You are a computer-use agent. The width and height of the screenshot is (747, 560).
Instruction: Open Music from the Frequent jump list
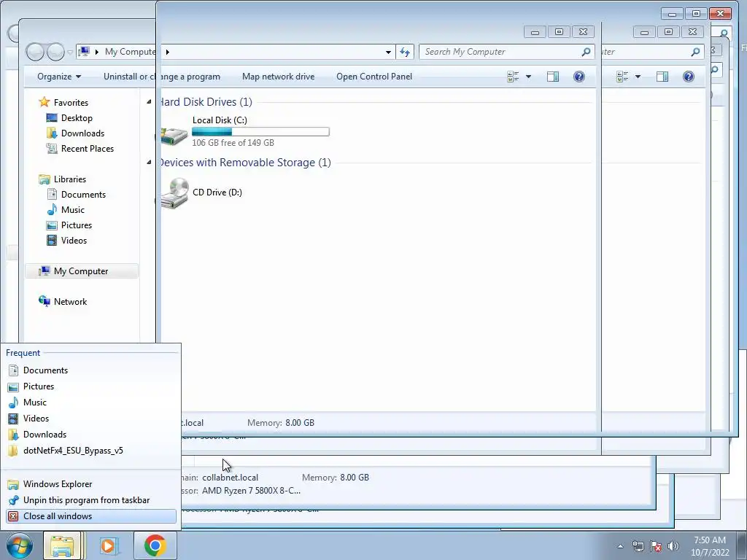(35, 402)
